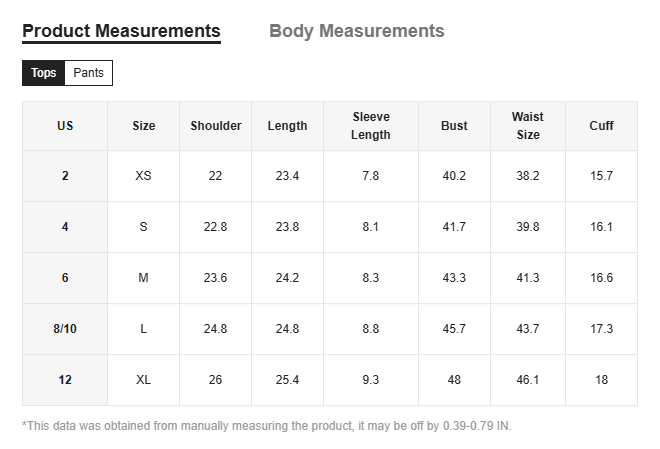Click the bust value 43.3
This screenshot has width=660, height=449.
coord(454,278)
